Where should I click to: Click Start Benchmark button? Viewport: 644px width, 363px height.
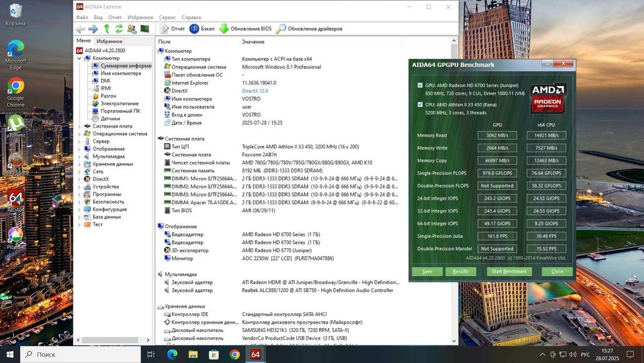click(x=509, y=271)
